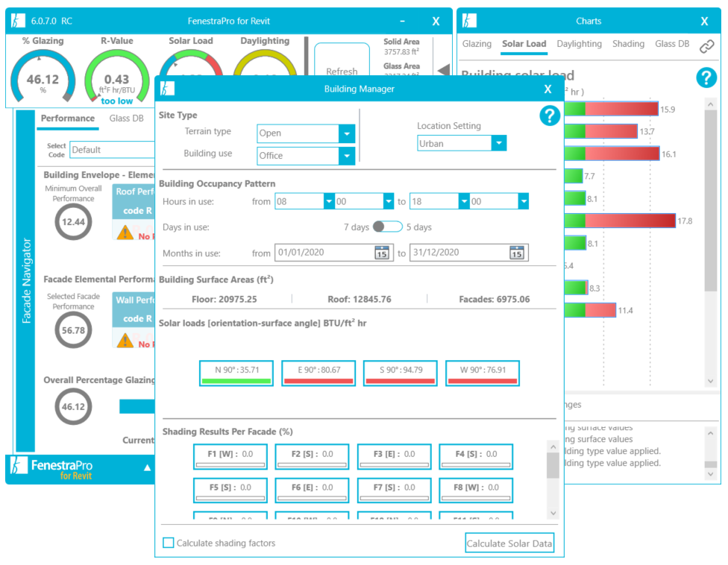Open calendar for Months to date

516,253
